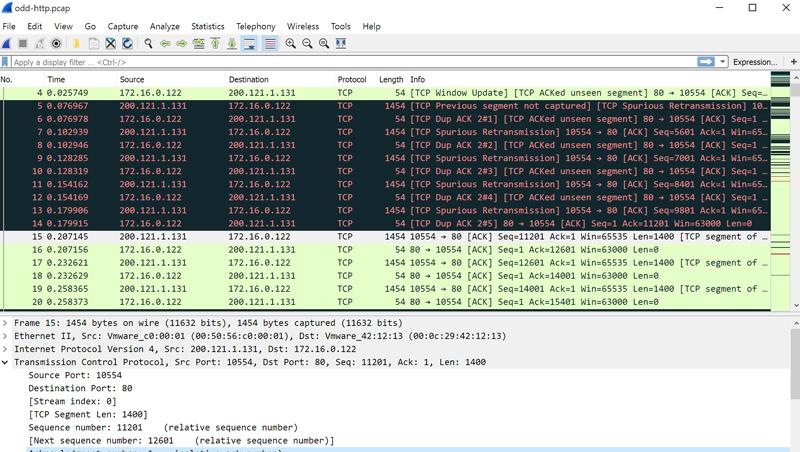Viewport: 800px width, 452px height.
Task: Toggle auto-scroll during live capture
Action: (x=249, y=44)
